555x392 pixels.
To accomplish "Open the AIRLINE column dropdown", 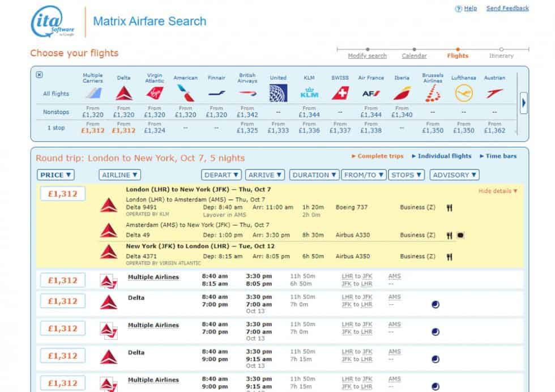I will (x=118, y=175).
